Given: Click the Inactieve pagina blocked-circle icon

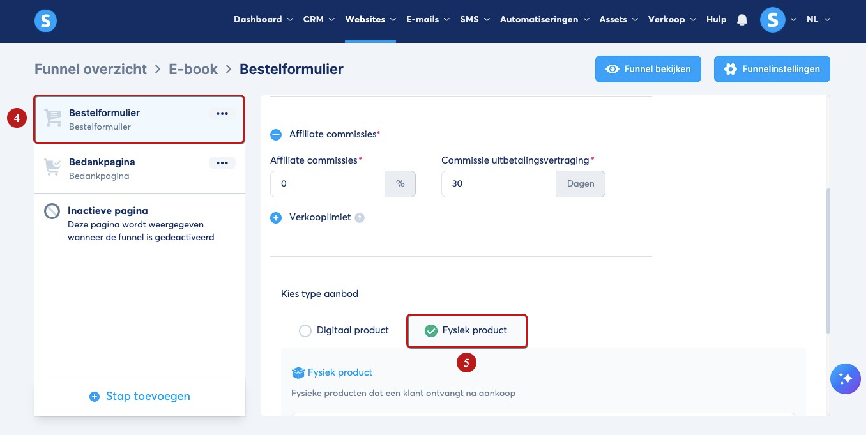Looking at the screenshot, I should 52,211.
